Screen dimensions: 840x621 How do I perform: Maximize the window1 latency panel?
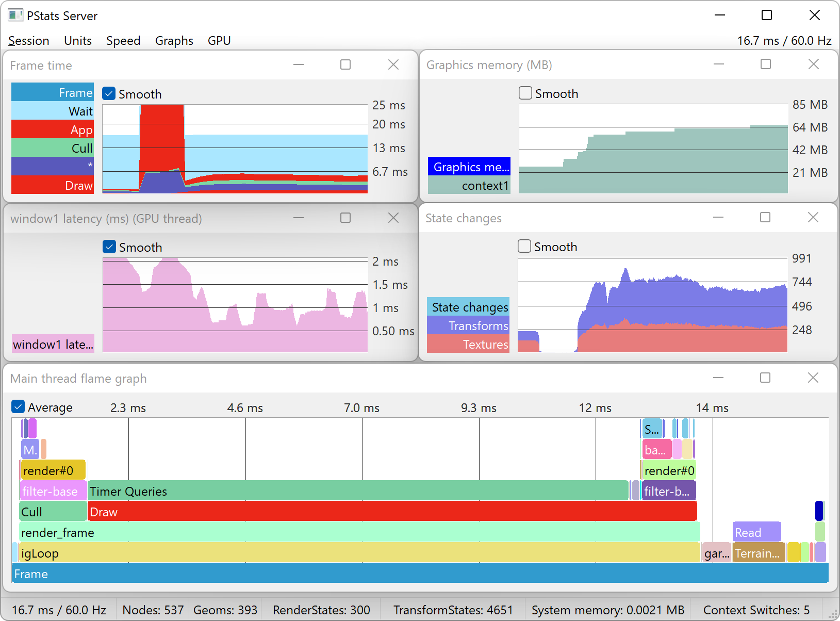point(345,218)
